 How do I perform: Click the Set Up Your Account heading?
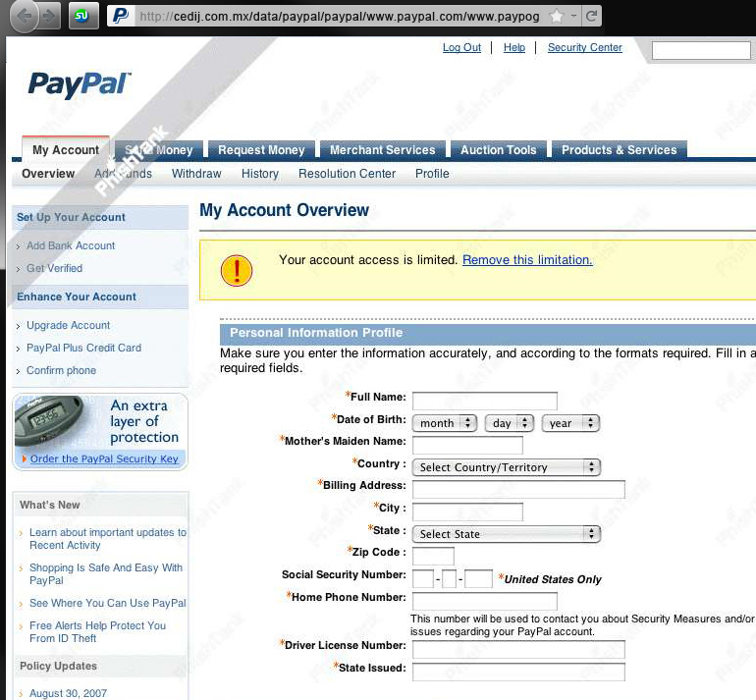[71, 217]
